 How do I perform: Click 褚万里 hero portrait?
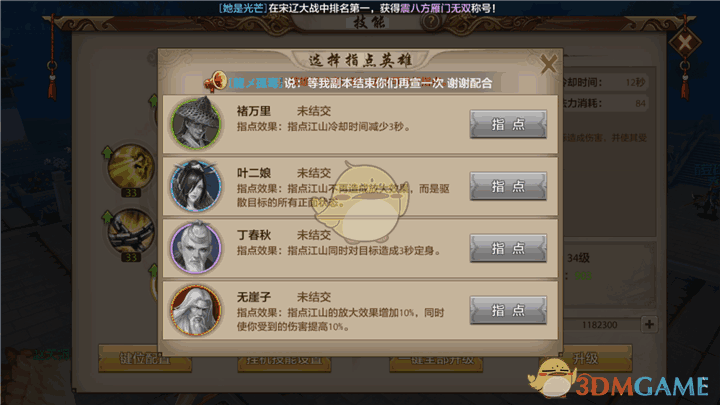click(x=196, y=123)
